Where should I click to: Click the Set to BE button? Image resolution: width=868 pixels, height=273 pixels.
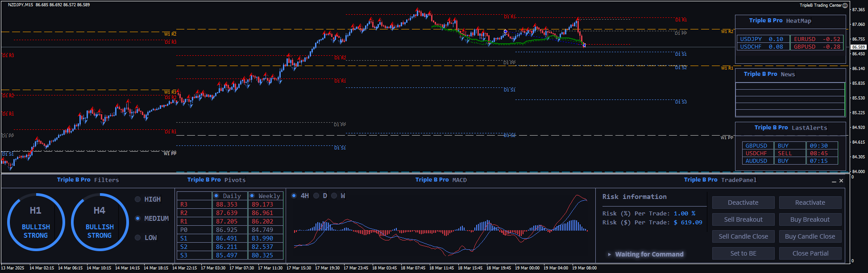pos(743,253)
